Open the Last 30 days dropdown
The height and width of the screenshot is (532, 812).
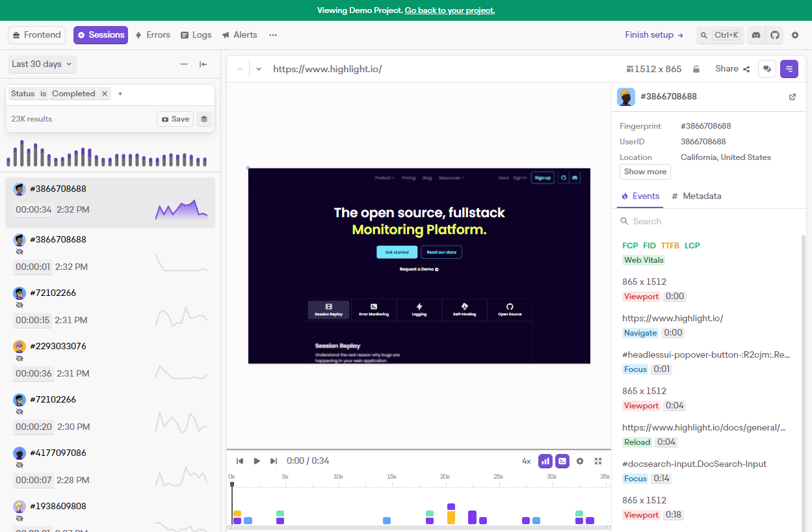(42, 64)
